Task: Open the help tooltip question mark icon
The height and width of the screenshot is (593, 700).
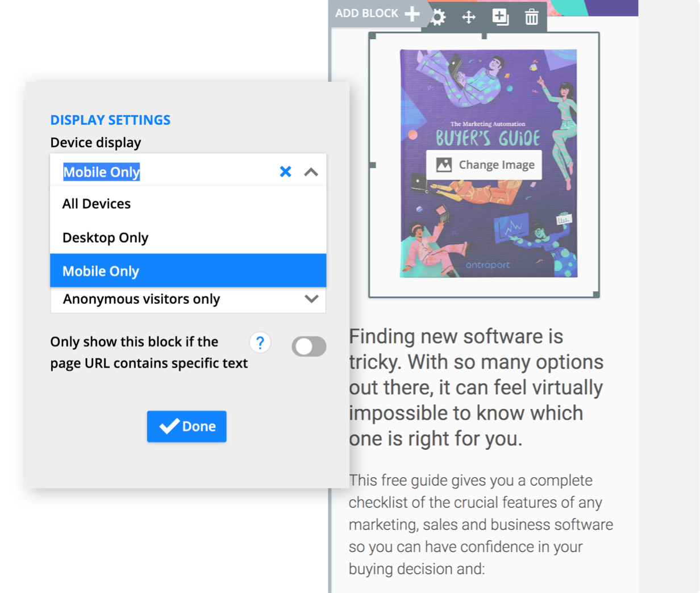Action: tap(260, 343)
